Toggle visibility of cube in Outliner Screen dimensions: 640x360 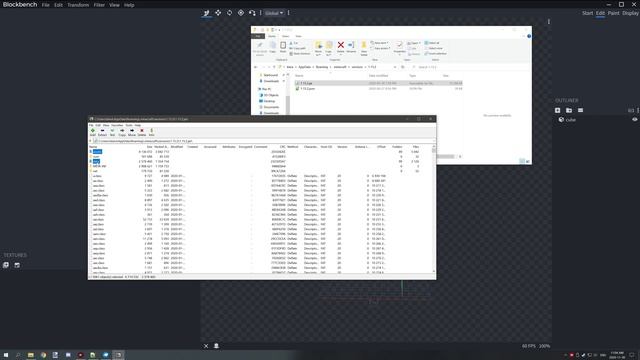(x=635, y=120)
